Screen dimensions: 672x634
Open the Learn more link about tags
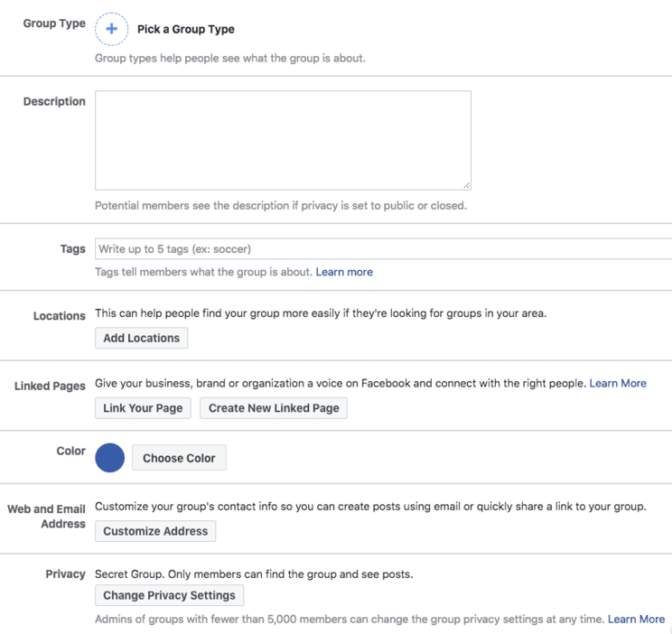[x=344, y=272]
